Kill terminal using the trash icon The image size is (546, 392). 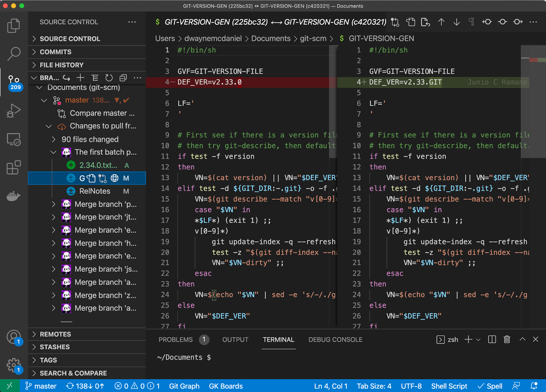click(507, 340)
